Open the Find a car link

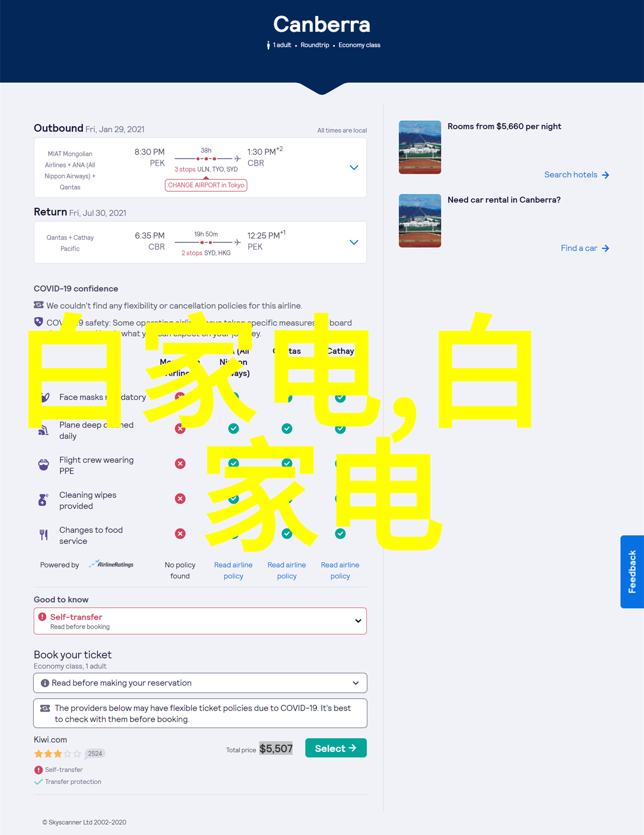(585, 248)
